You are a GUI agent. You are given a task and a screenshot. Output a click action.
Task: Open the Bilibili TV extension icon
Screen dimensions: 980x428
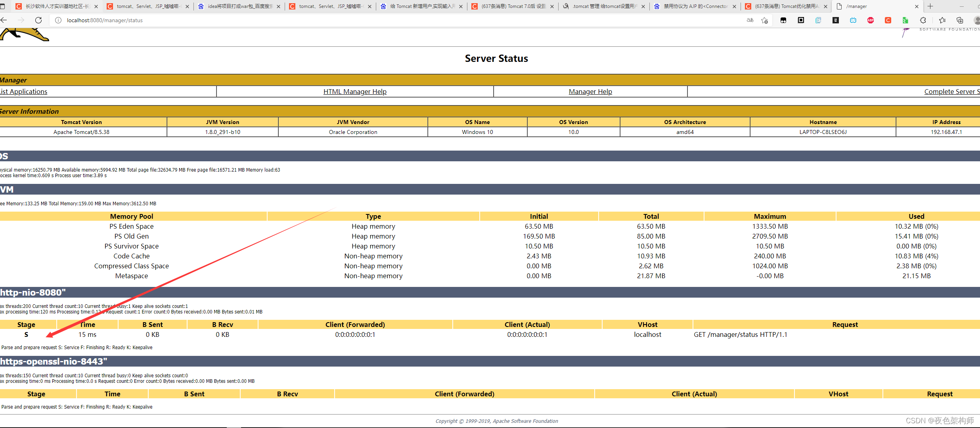click(x=853, y=20)
